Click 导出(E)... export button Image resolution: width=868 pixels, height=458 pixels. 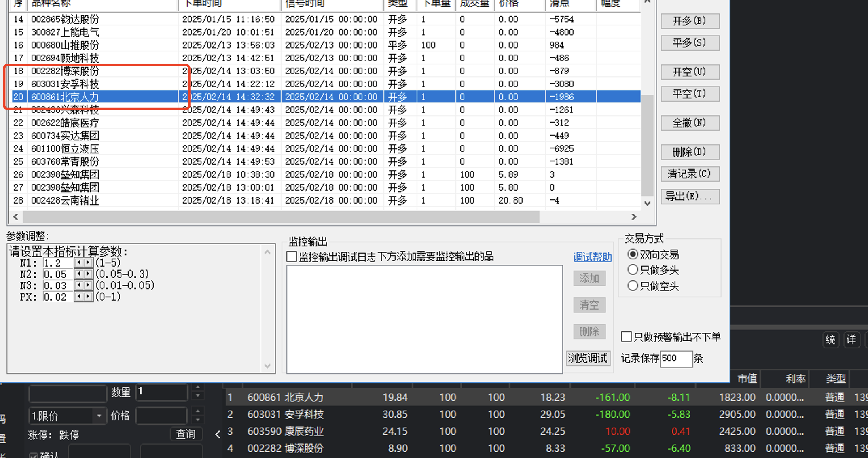tap(690, 197)
